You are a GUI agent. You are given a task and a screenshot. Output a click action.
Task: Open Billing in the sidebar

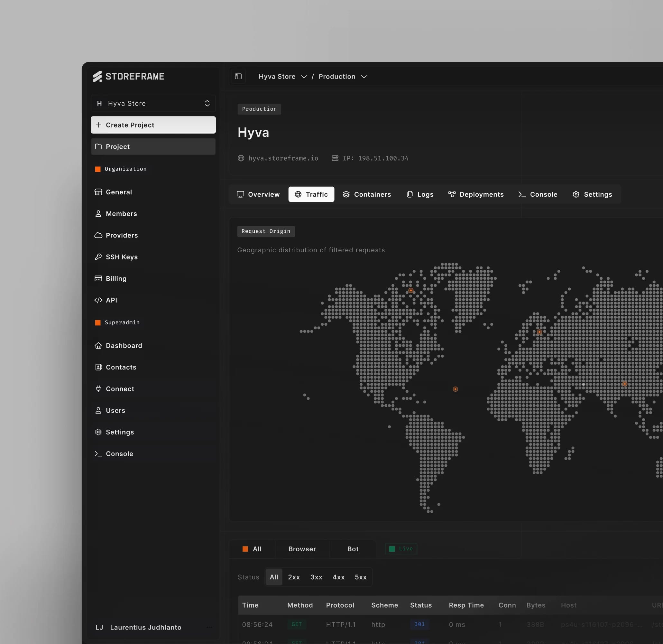153,278
